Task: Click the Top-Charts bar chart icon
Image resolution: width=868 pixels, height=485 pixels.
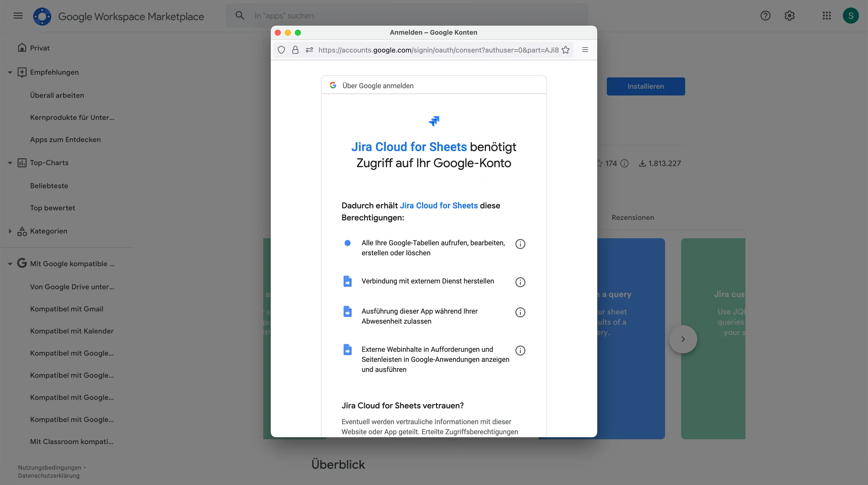Action: [22, 163]
